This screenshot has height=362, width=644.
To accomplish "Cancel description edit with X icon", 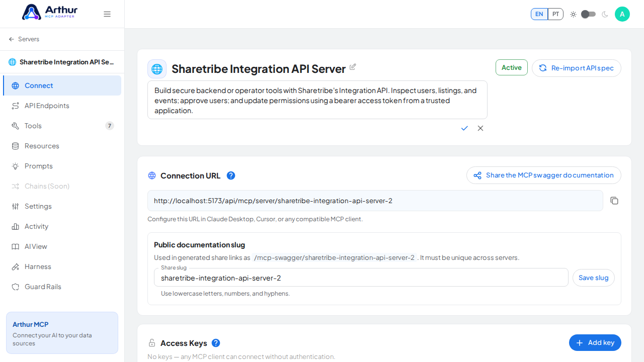I will click(480, 128).
